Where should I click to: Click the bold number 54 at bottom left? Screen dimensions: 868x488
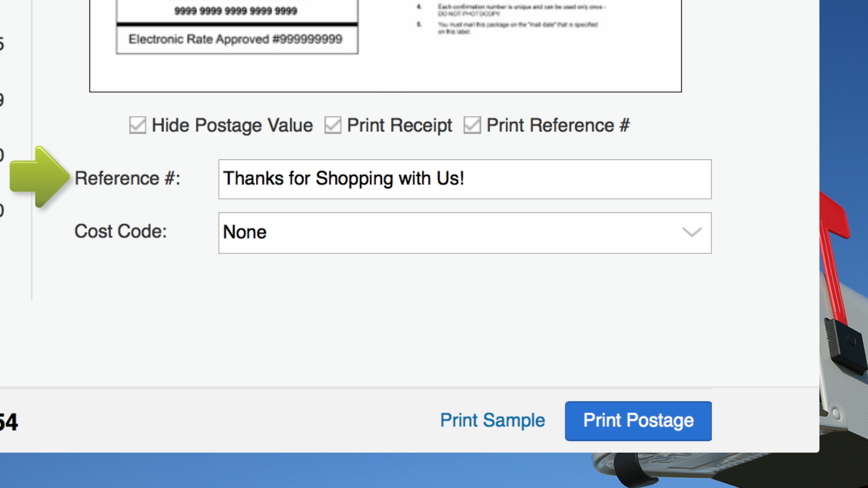coord(9,422)
